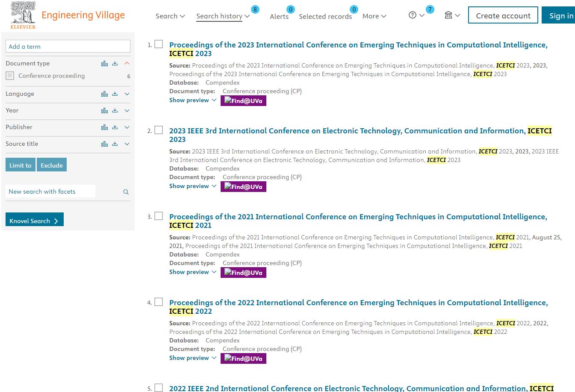The width and height of the screenshot is (575, 392).
Task: Show chart for Source title facet
Action: point(104,144)
